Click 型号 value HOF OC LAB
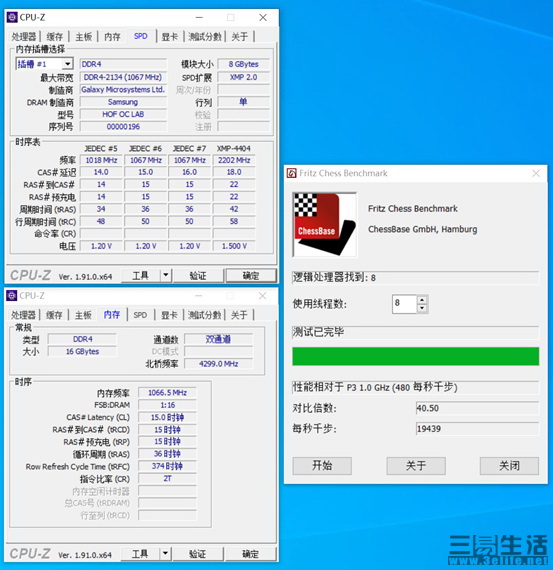 (x=123, y=114)
